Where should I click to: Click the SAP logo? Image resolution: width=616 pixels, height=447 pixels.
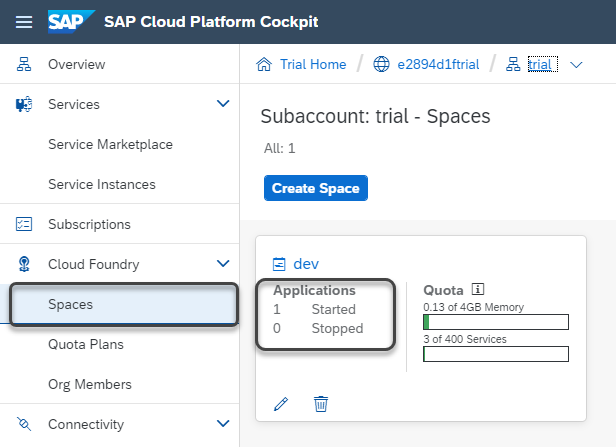pyautogui.click(x=71, y=22)
